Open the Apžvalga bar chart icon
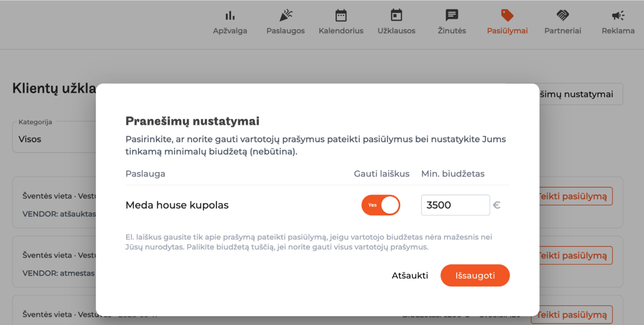This screenshot has width=644, height=325. click(230, 16)
